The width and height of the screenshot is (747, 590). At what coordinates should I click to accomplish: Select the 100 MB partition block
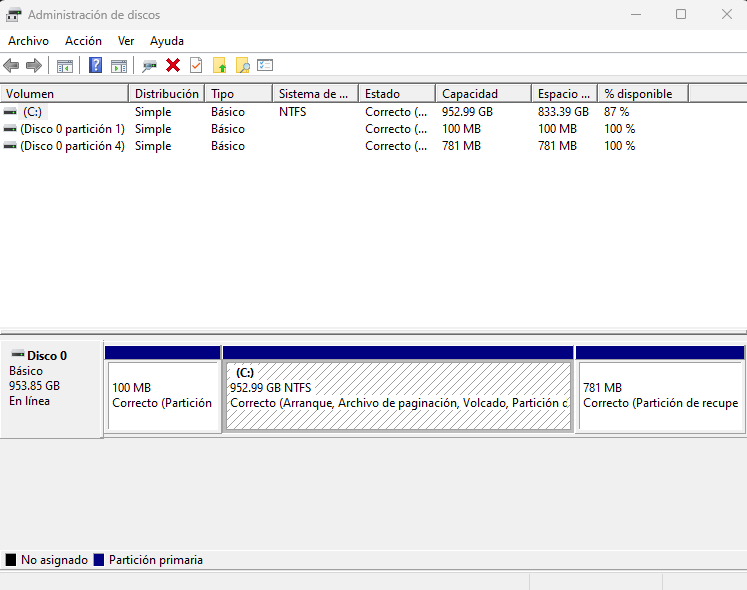click(x=163, y=396)
